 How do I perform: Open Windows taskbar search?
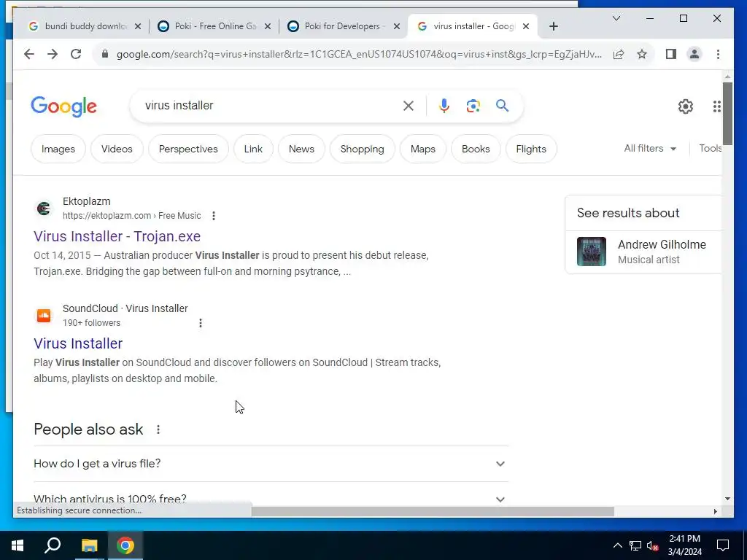pyautogui.click(x=53, y=545)
